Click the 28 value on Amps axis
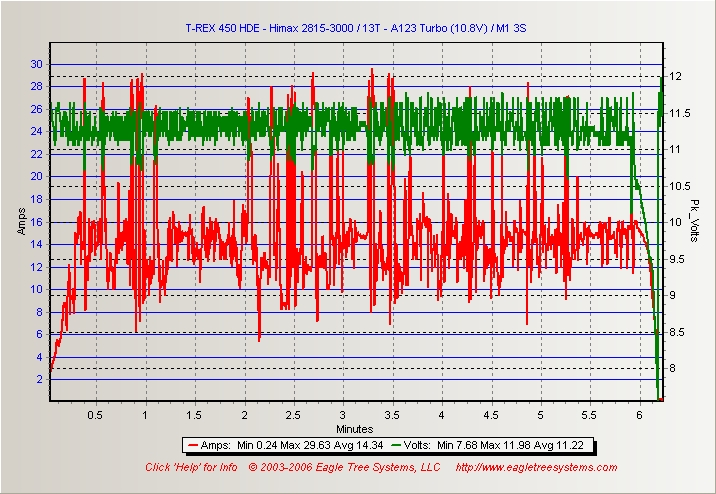This screenshot has height=494, width=716. point(37,86)
